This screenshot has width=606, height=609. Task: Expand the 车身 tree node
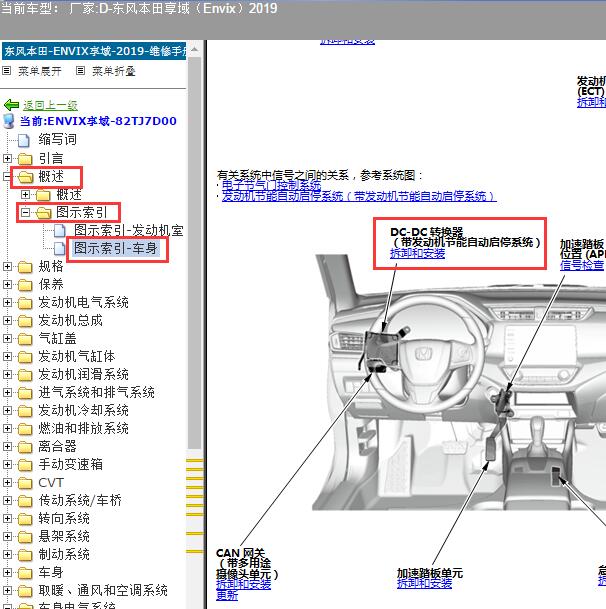click(7, 572)
